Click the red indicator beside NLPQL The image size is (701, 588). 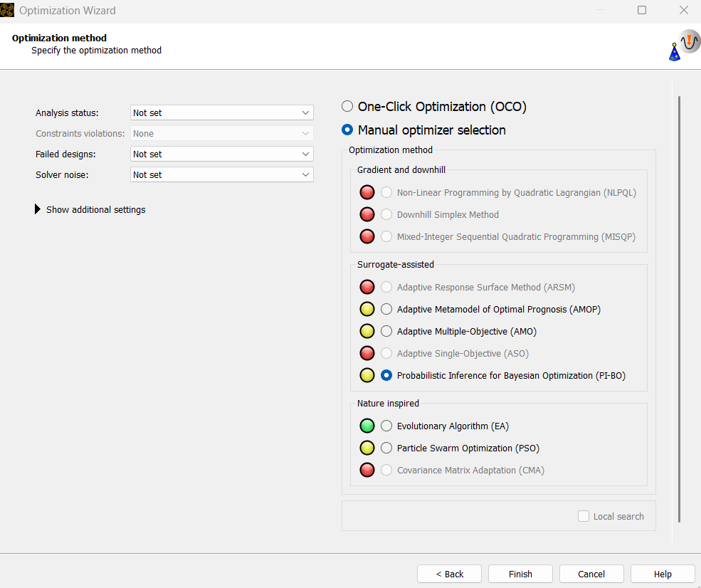click(x=367, y=192)
